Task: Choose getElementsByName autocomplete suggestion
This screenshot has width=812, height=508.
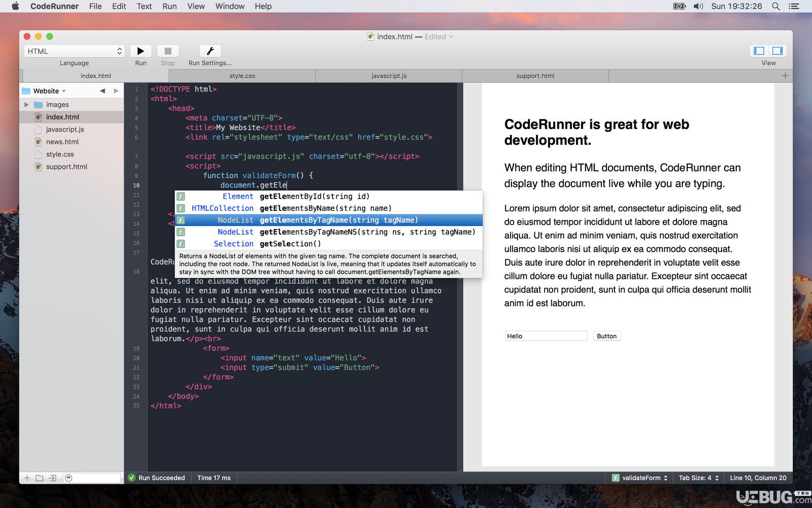Action: [328, 208]
